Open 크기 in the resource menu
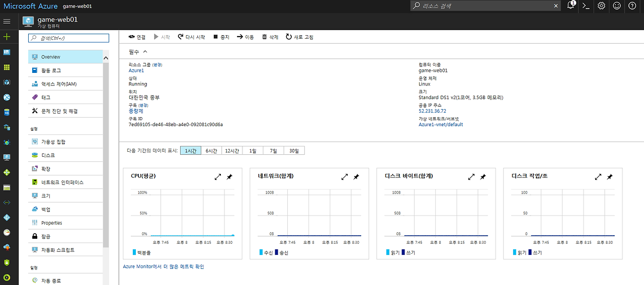Viewport: 644px width, 285px height. (x=65, y=196)
